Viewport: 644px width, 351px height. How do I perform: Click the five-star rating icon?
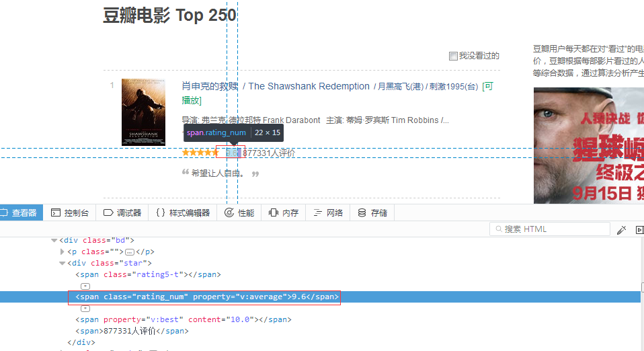200,153
